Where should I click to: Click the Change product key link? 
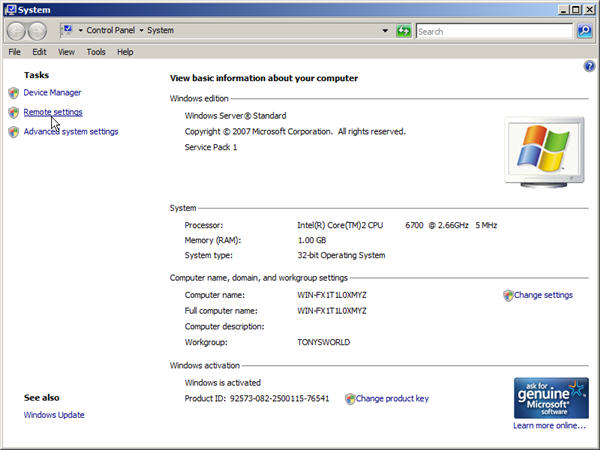[392, 399]
